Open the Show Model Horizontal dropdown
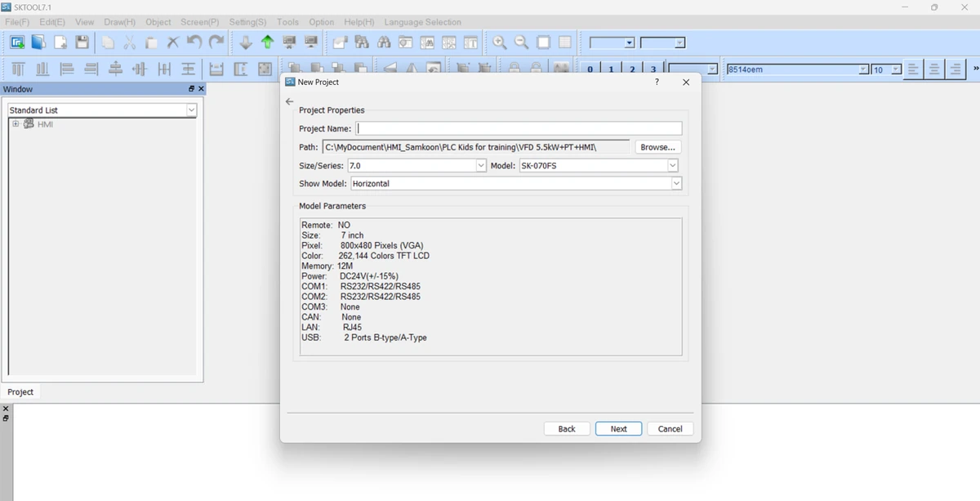The image size is (980, 501). pyautogui.click(x=676, y=184)
